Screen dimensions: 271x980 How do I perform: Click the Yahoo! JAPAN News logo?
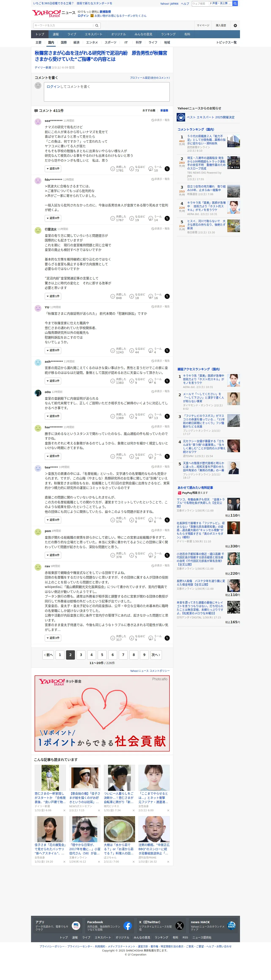tap(54, 14)
